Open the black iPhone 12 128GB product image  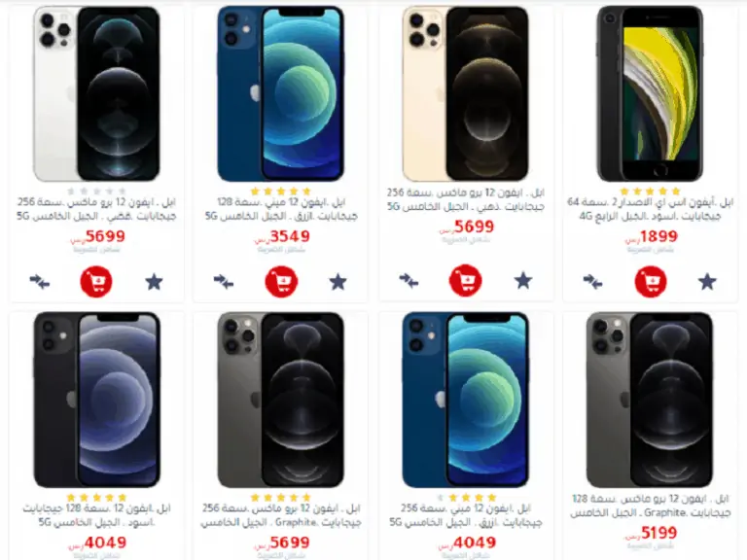point(96,400)
